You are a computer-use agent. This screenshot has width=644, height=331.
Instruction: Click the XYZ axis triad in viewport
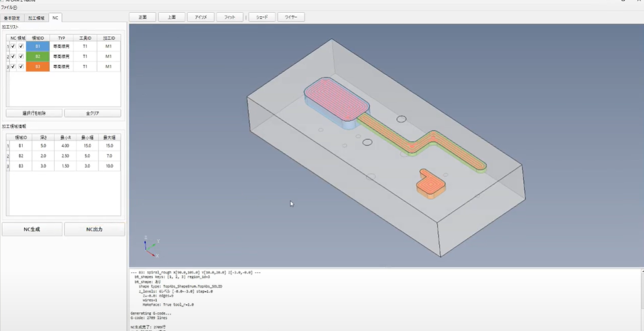coord(151,246)
